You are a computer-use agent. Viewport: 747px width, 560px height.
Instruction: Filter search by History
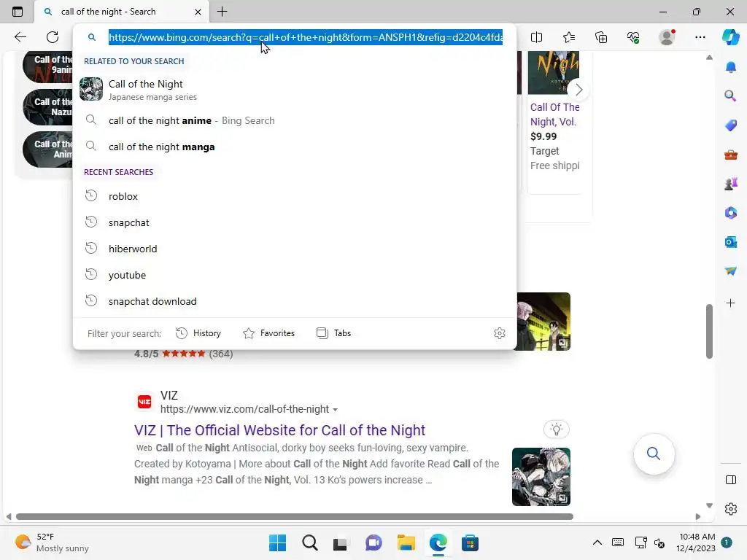tap(198, 332)
